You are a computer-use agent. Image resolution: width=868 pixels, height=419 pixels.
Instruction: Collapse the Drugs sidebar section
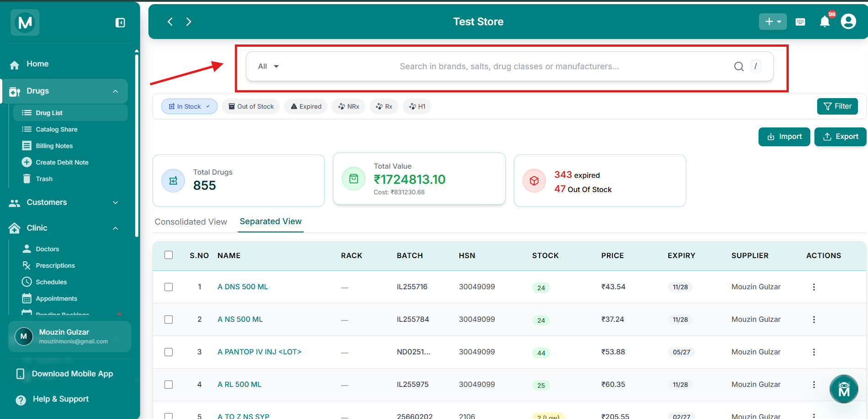[x=115, y=91]
